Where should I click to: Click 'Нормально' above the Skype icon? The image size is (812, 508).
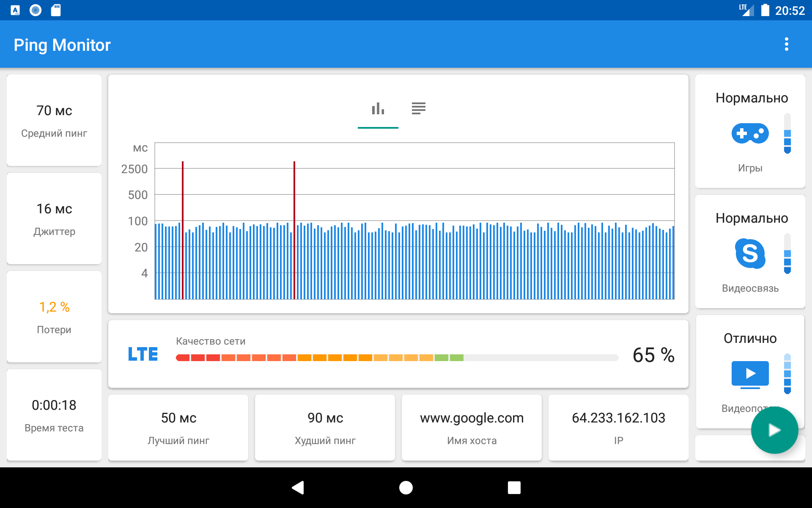point(752,218)
